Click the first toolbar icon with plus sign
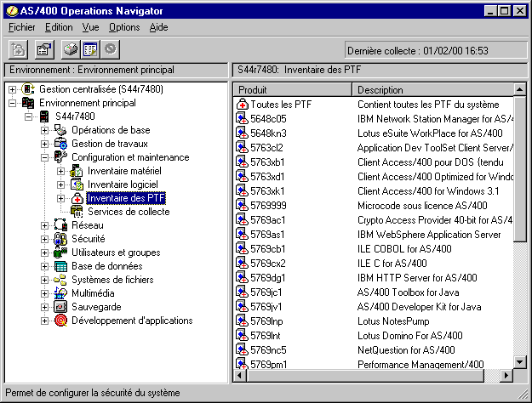Screen dimensions: 532x403 (x=18, y=50)
